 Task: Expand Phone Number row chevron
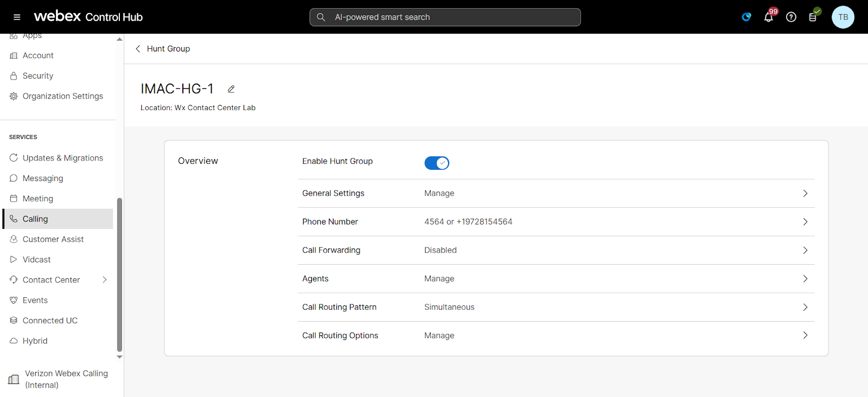click(x=805, y=222)
